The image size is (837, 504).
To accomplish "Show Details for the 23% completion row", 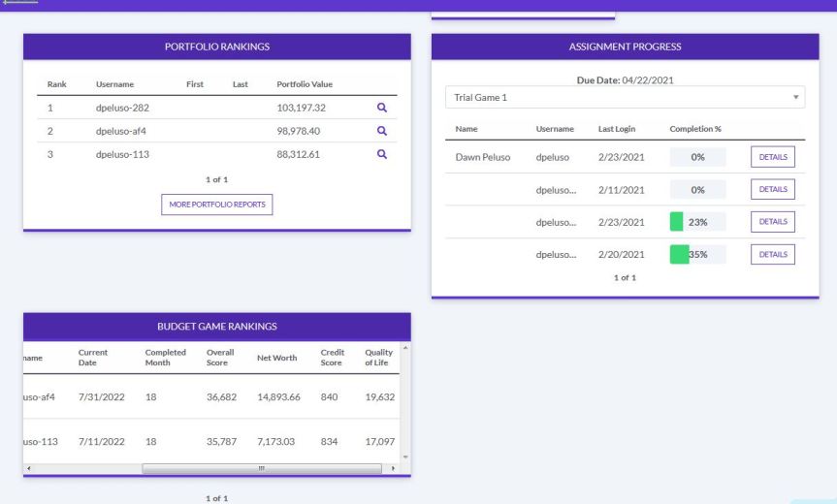I will (772, 222).
